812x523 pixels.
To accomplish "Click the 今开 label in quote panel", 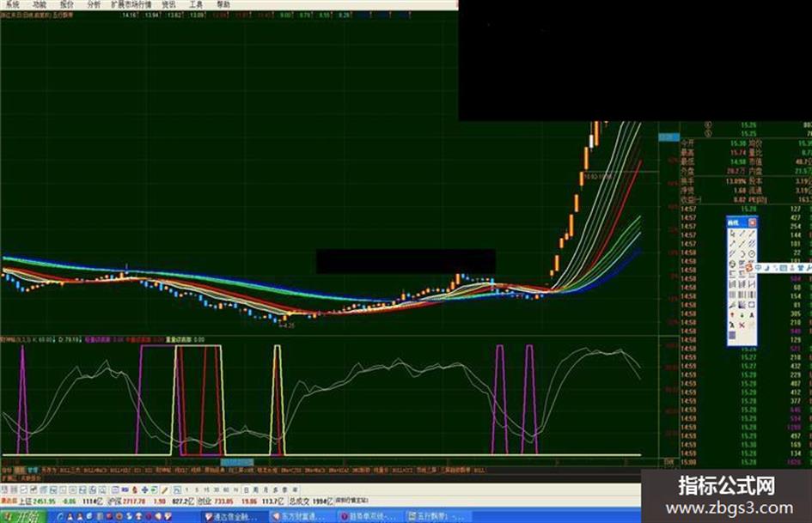I will click(x=687, y=143).
